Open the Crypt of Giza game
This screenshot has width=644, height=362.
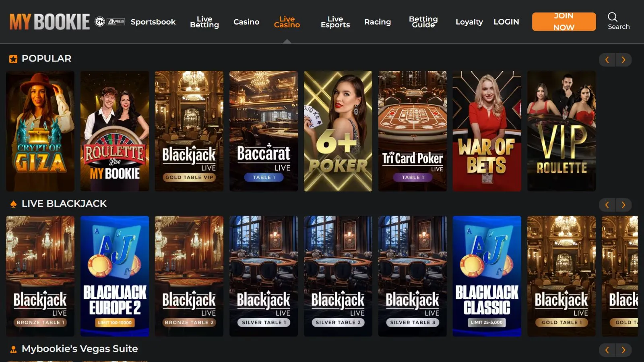click(x=40, y=131)
